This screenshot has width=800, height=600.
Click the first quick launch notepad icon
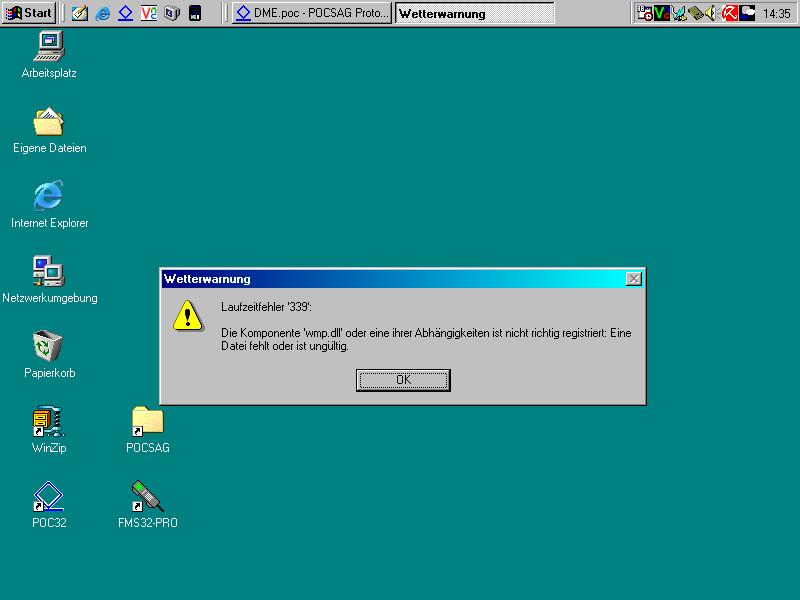(79, 14)
